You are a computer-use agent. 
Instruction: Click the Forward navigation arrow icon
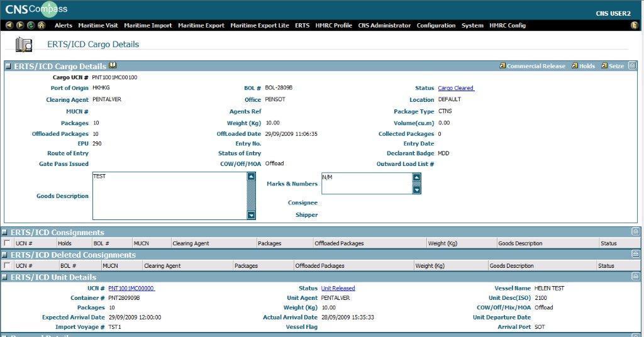click(x=20, y=26)
